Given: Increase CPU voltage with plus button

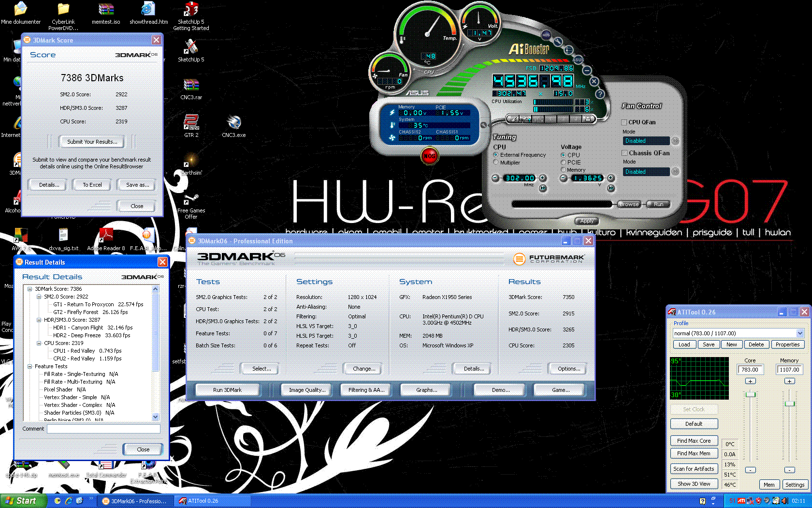Looking at the screenshot, I should coord(611,178).
